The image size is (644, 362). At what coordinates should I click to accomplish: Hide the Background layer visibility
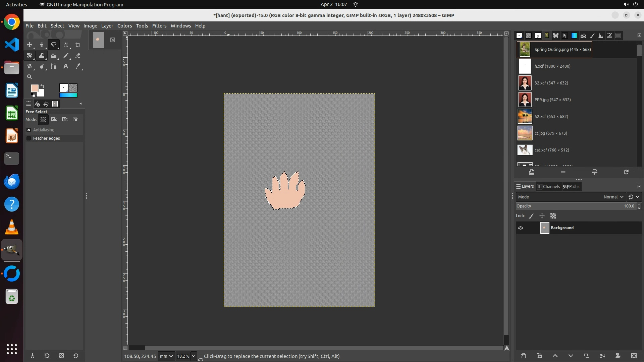tap(521, 228)
